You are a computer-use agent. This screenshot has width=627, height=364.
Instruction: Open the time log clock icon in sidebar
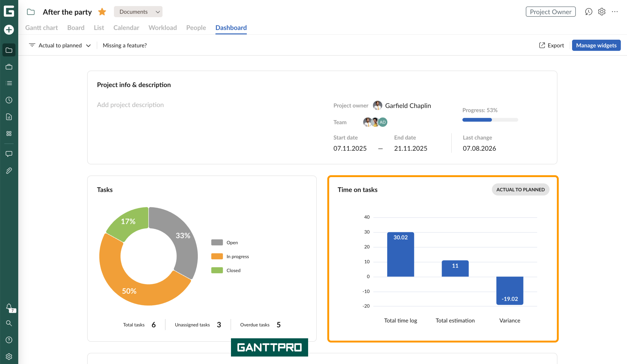click(x=9, y=100)
